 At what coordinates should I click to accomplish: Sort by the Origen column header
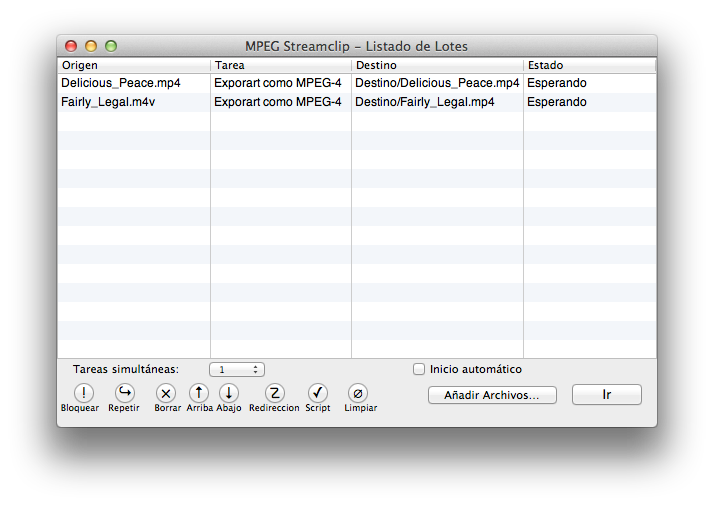click(x=133, y=65)
